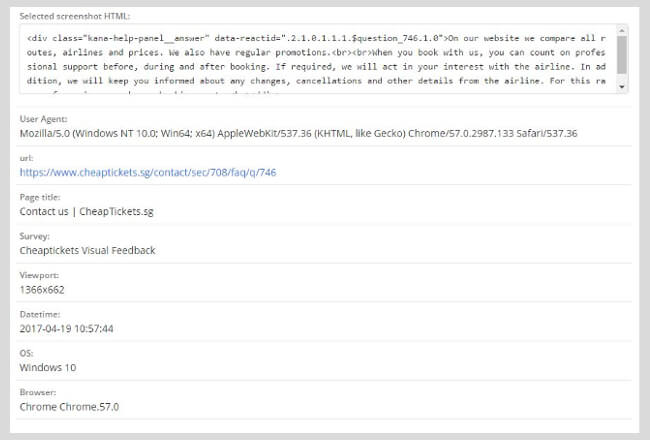Screen dimensions: 650x440
Task: Click the 'Browser:' field label
Action: coord(39,392)
